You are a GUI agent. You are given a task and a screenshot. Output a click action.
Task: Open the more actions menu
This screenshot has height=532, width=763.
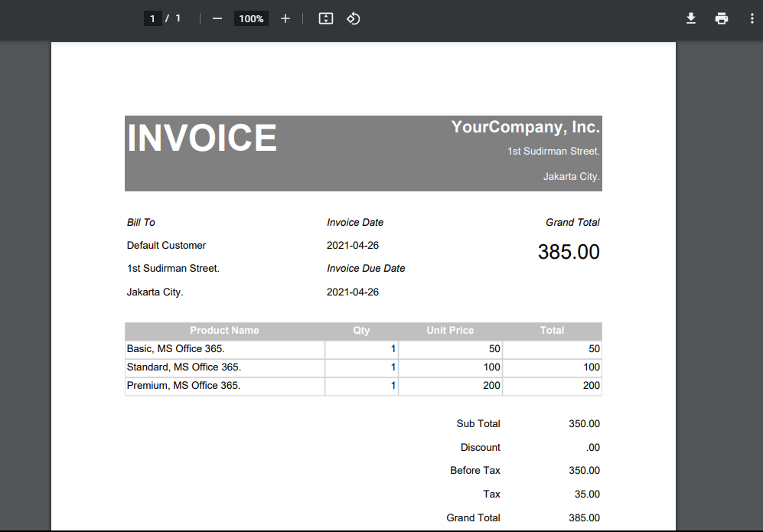click(x=752, y=18)
